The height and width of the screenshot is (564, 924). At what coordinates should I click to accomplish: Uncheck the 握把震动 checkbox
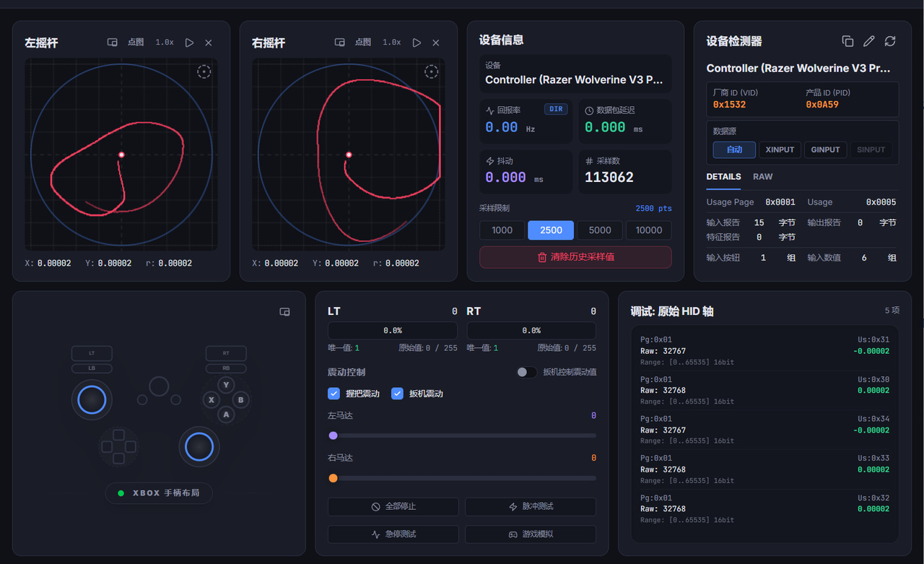[334, 394]
